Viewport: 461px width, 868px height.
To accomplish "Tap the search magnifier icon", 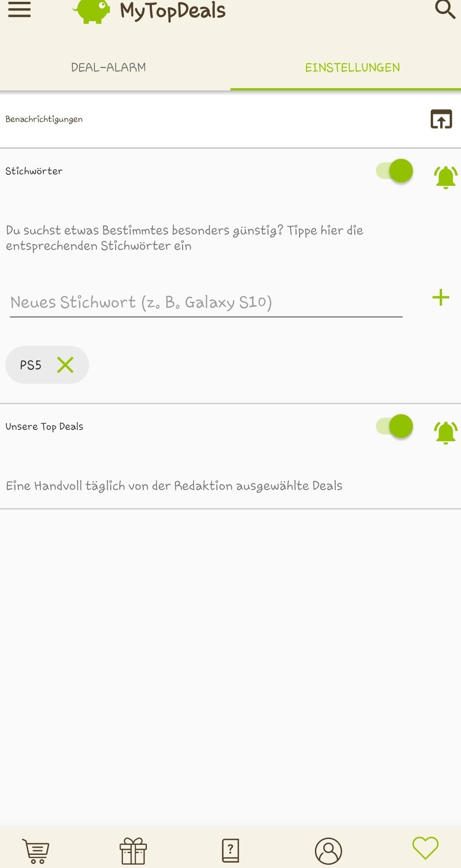I will pyautogui.click(x=445, y=9).
